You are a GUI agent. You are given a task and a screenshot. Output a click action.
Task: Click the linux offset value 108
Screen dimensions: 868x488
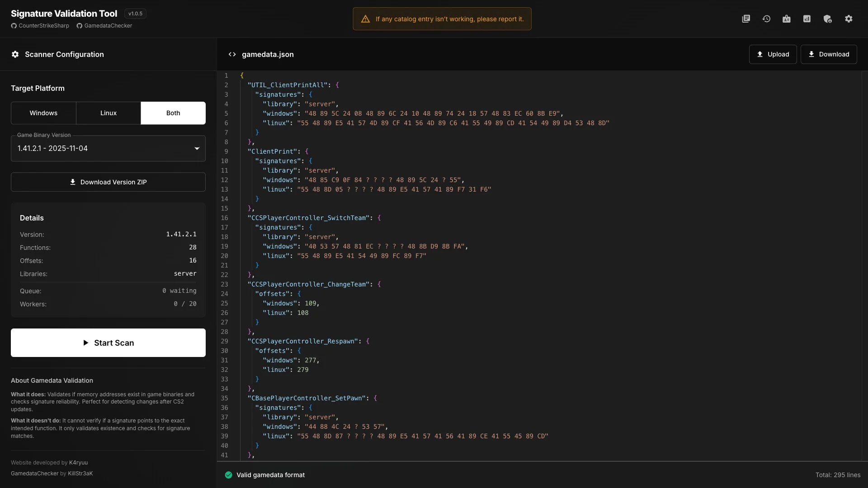pos(303,313)
